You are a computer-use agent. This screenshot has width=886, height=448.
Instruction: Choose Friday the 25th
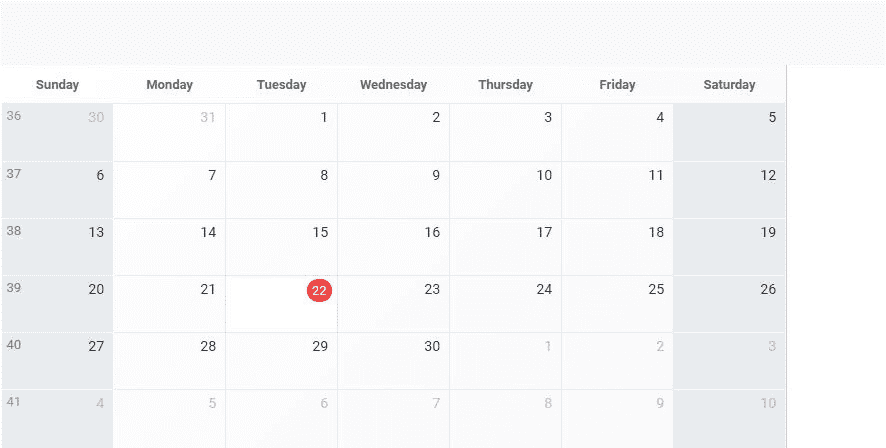[656, 290]
